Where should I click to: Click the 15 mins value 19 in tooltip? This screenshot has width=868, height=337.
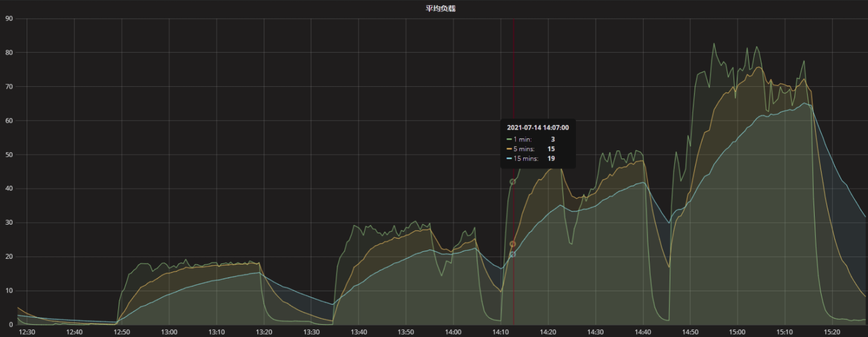click(551, 159)
